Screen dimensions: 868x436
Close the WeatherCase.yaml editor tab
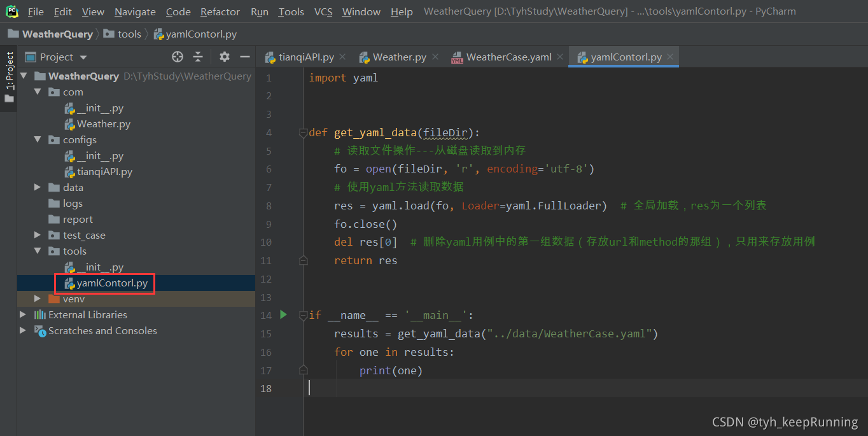(560, 57)
